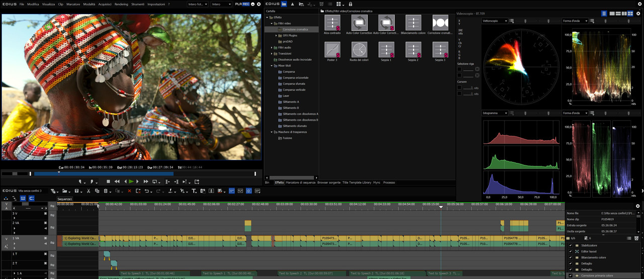Switch to the Bin tab

(x=267, y=182)
